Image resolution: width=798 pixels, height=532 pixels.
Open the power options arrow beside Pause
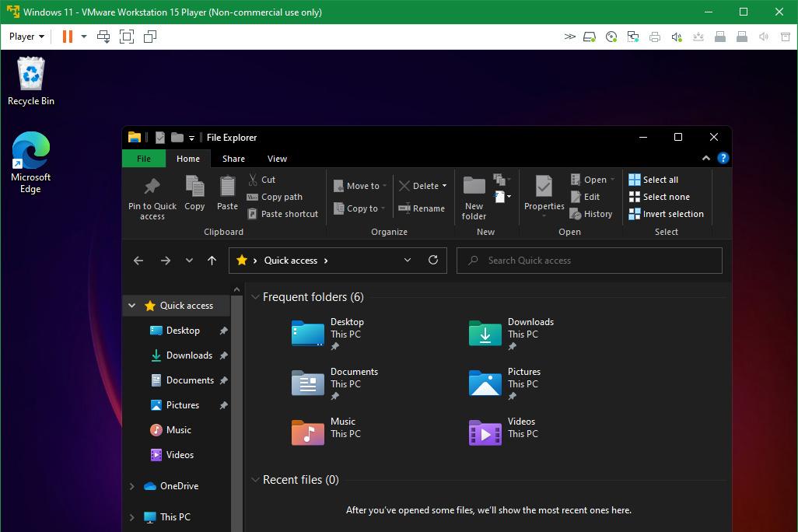(84, 37)
